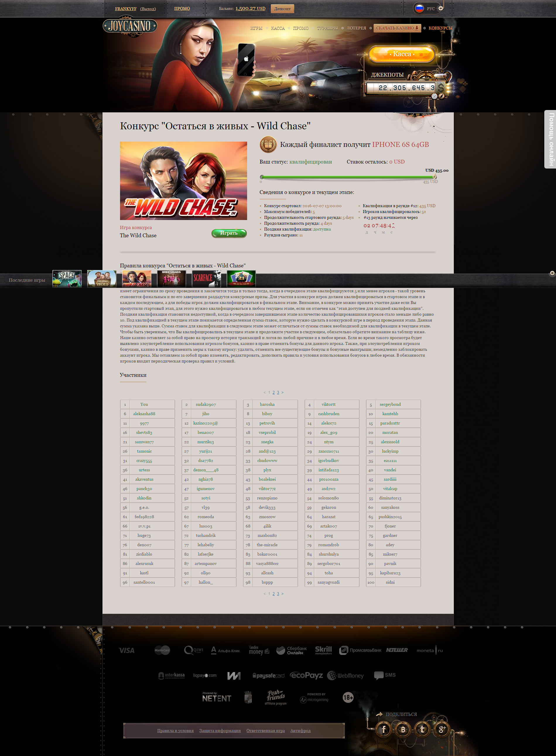Click the jackpot counter display
Screen dimensions: 556x756
(405, 88)
